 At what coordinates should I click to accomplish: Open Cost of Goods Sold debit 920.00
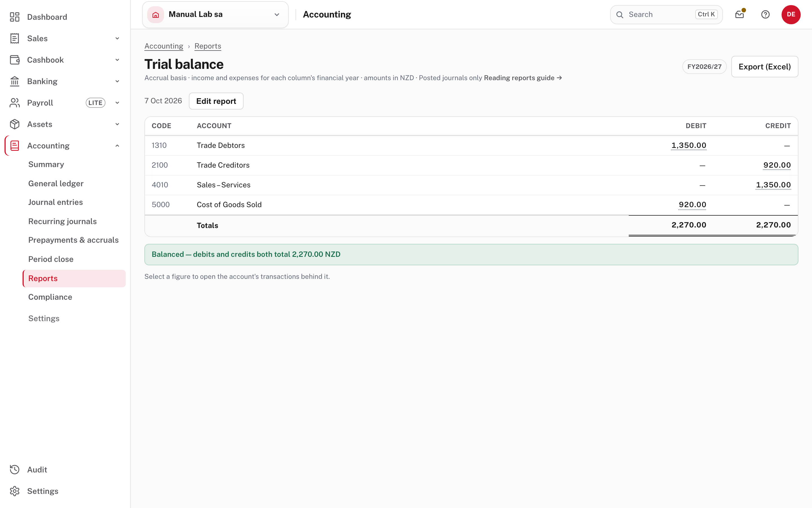692,205
